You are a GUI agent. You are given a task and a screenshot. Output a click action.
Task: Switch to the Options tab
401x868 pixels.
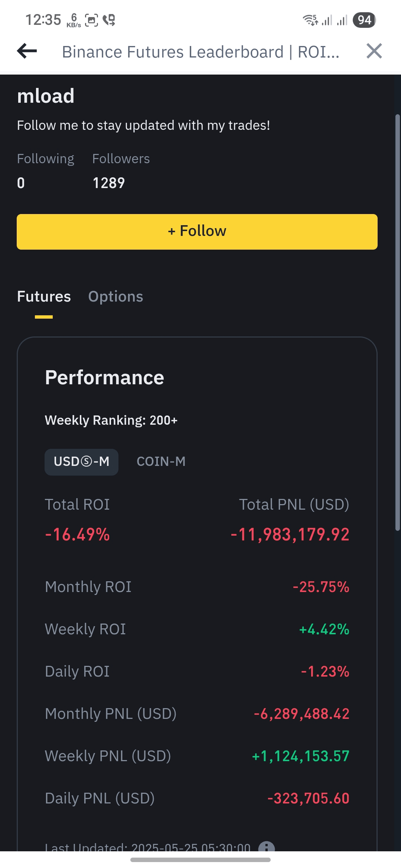pyautogui.click(x=115, y=297)
